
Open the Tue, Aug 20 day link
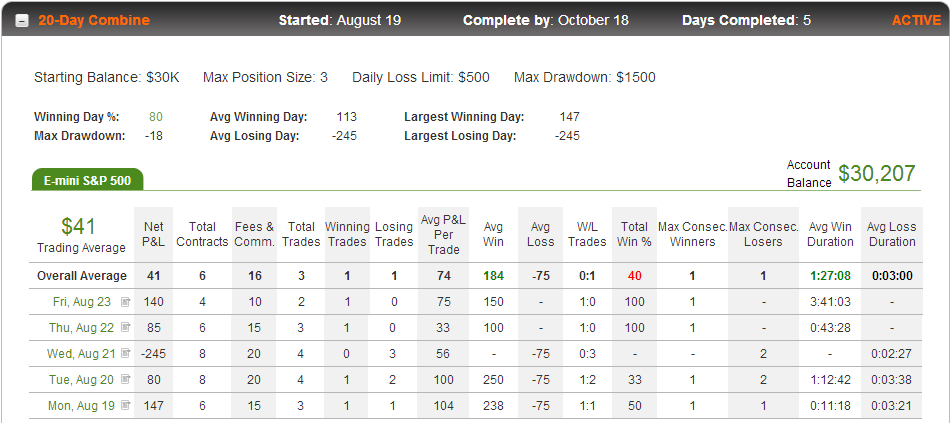click(81, 379)
